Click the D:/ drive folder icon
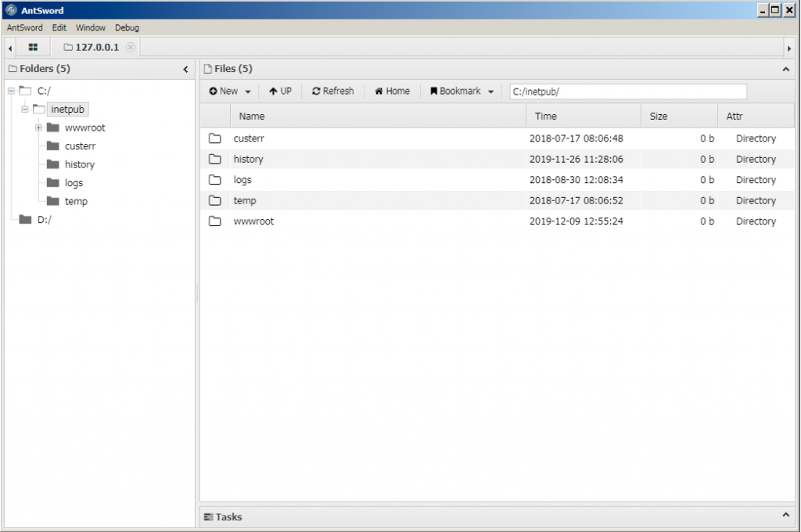Screen dimensions: 801x532 26,219
